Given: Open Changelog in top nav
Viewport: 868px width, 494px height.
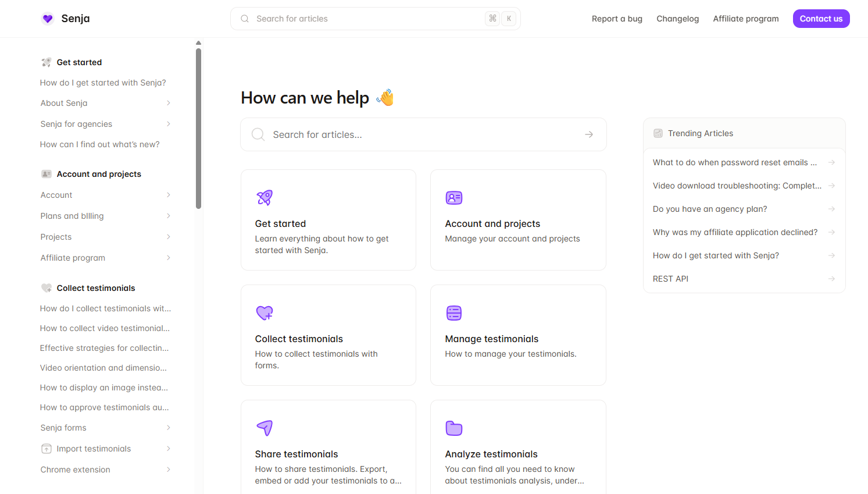Looking at the screenshot, I should [x=677, y=19].
